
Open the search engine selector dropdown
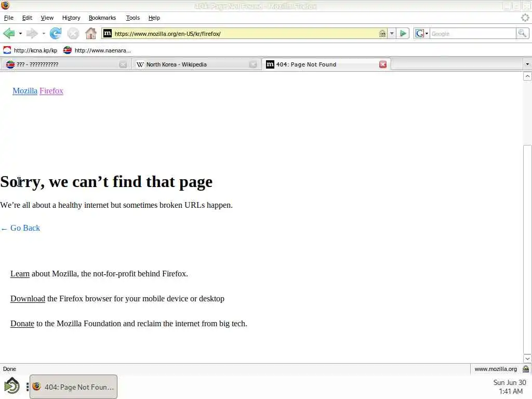tap(422, 34)
